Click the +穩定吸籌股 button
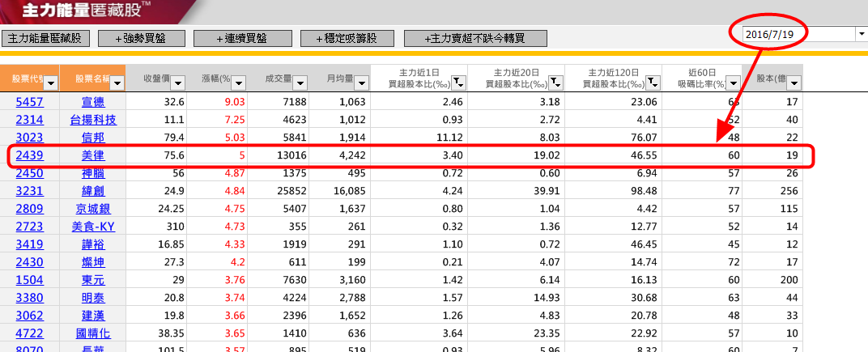Image resolution: width=868 pixels, height=352 pixels. 347,39
